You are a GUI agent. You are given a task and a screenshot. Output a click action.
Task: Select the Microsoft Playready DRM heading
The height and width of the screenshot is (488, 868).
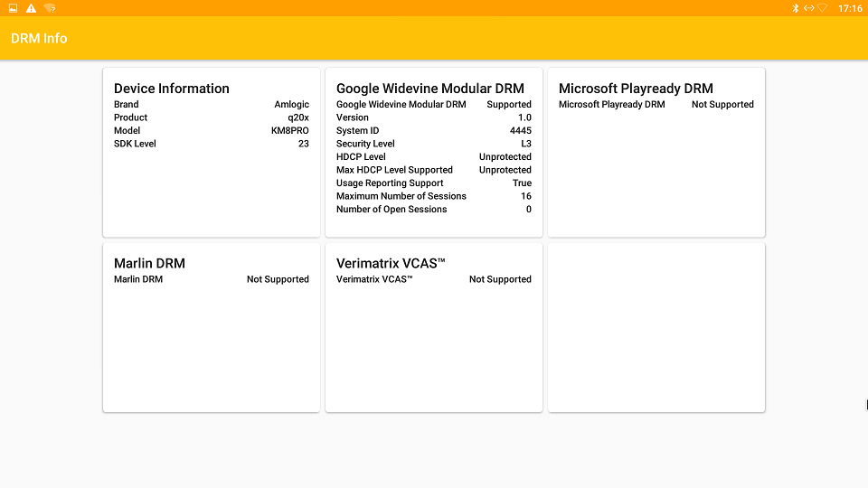click(x=636, y=89)
